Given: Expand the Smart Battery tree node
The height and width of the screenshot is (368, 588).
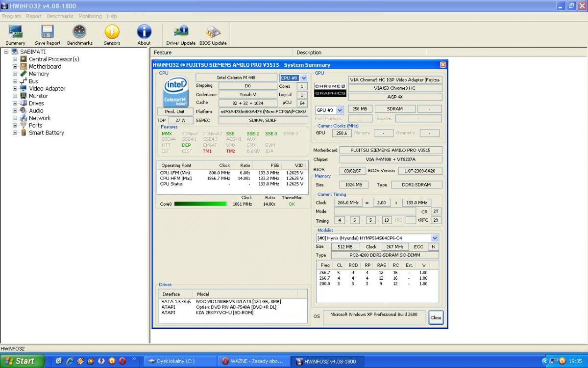Looking at the screenshot, I should point(15,132).
